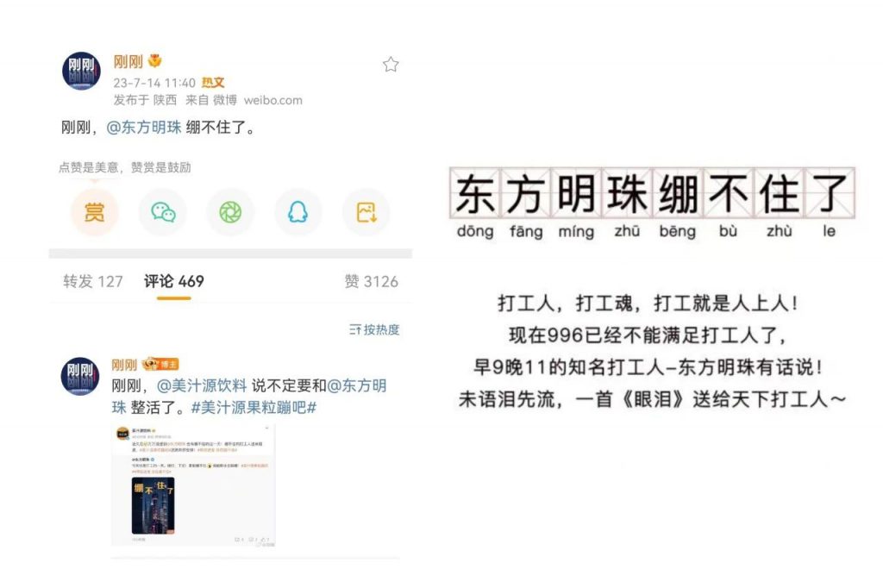Click the favorite star icon

[391, 65]
